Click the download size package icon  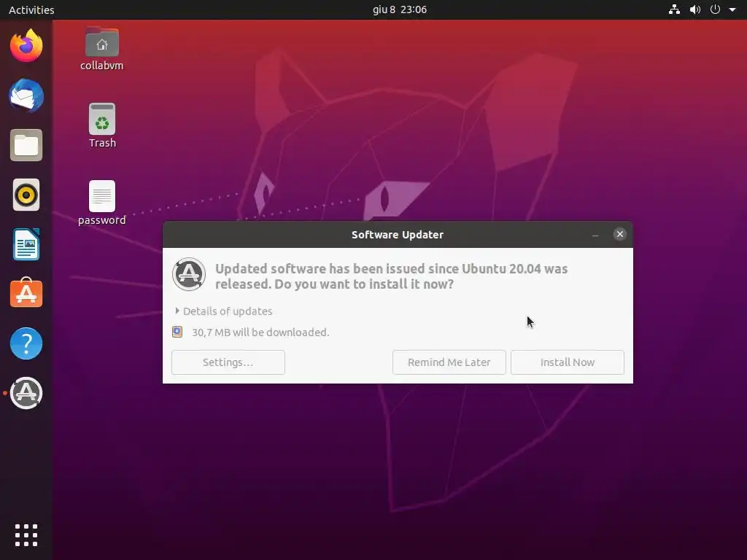177,332
